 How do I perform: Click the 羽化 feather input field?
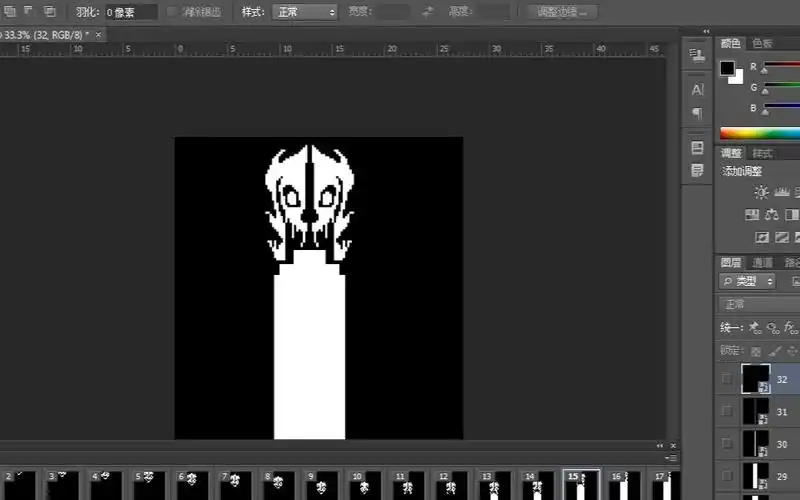coord(131,12)
